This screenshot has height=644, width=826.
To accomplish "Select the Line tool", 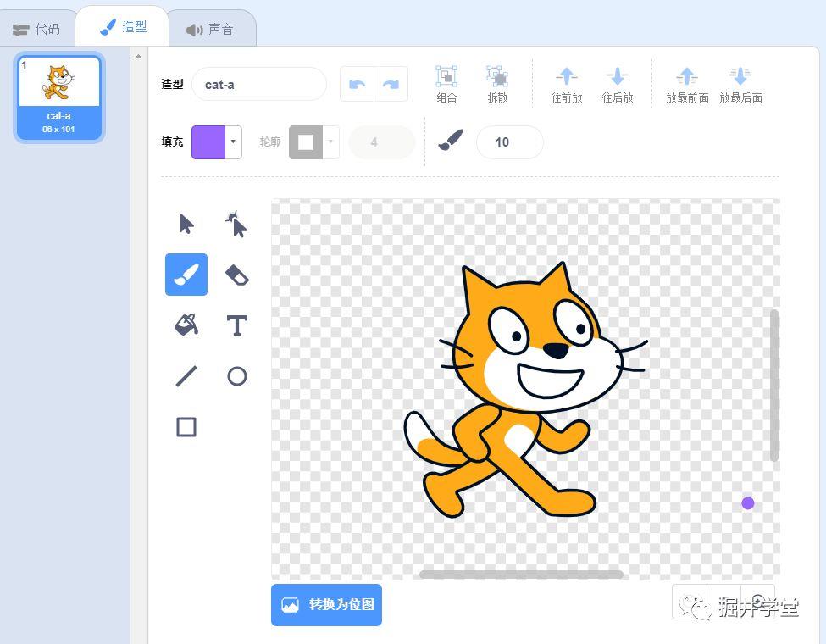I will [186, 376].
